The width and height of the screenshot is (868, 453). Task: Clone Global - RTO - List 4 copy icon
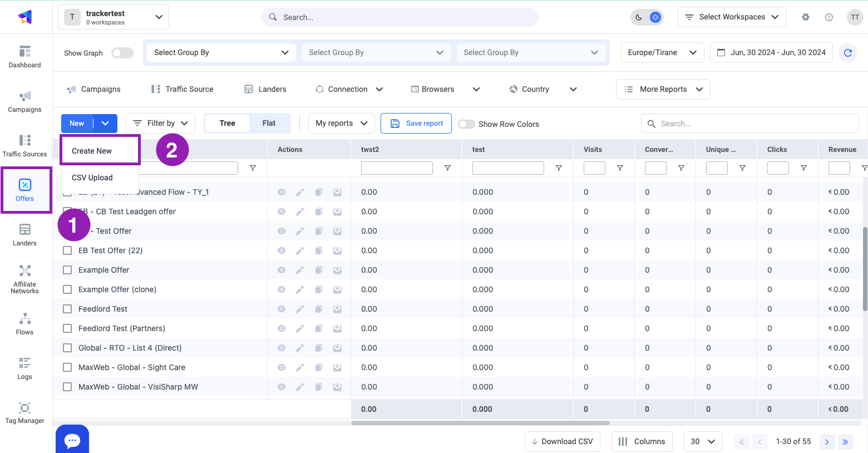[319, 348]
